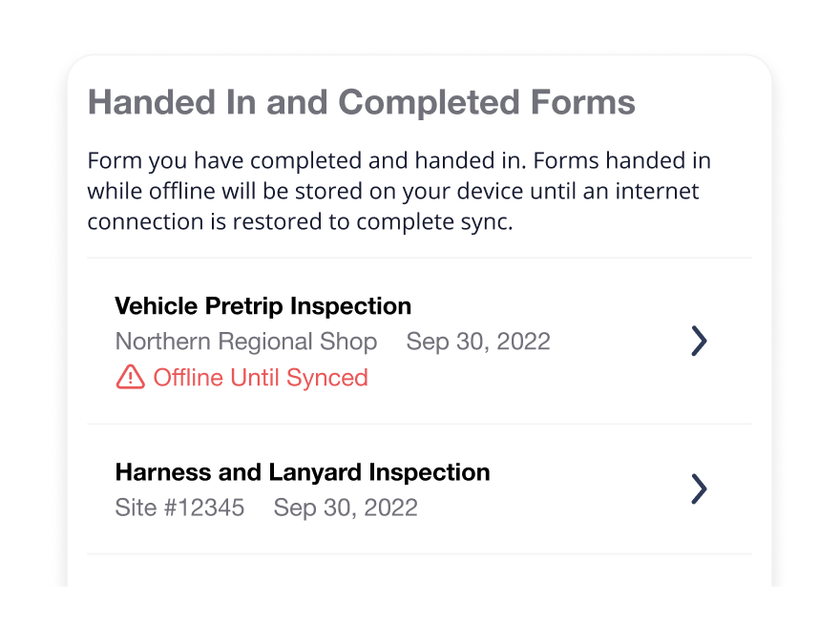Click the word "Vehicle" in the first form title
Screen dimensions: 840x623
coord(151,306)
